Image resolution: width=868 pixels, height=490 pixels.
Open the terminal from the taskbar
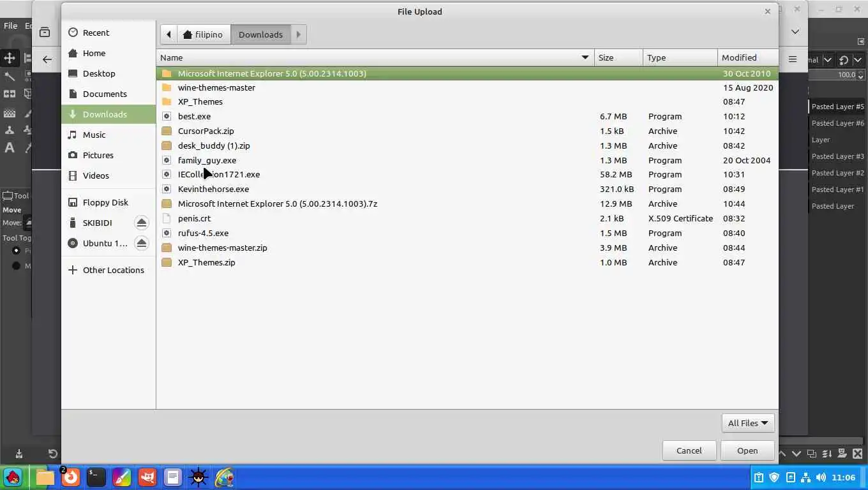point(96,477)
